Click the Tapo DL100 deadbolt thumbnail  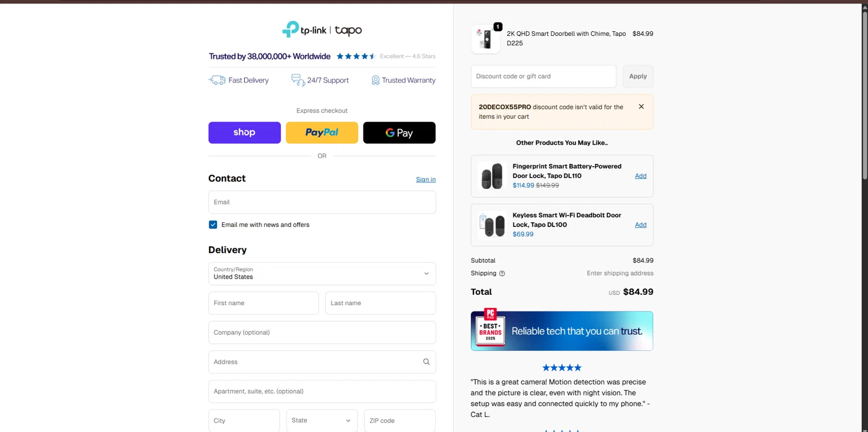(492, 225)
